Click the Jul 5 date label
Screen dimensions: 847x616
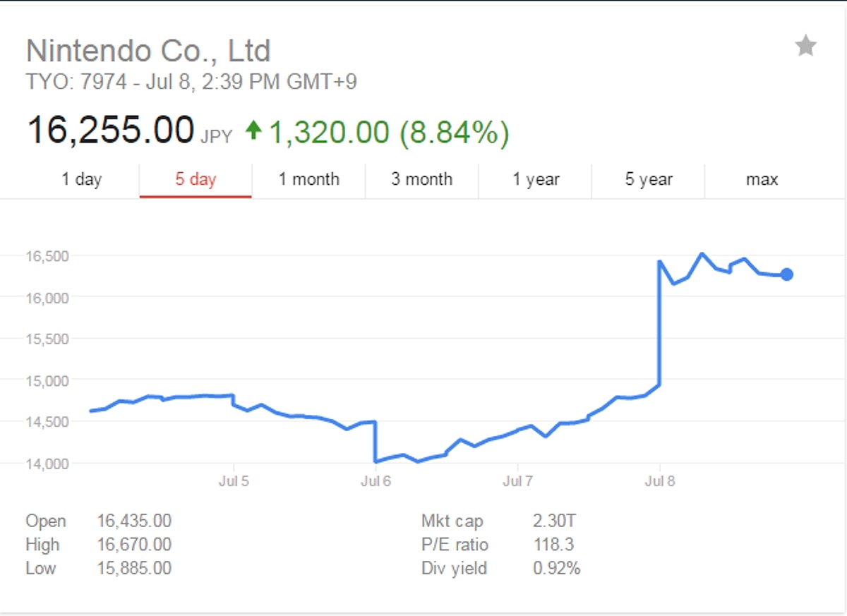click(x=234, y=482)
